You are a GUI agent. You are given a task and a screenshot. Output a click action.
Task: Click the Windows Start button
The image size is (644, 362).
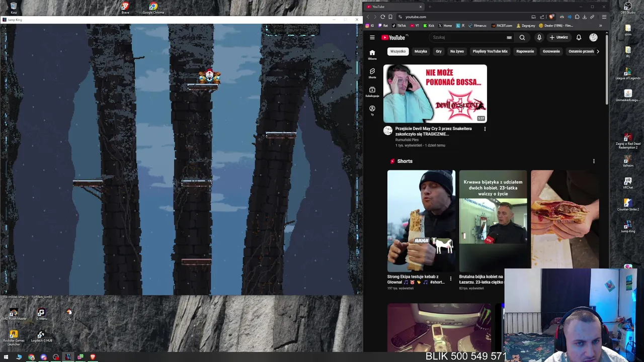pyautogui.click(x=6, y=357)
